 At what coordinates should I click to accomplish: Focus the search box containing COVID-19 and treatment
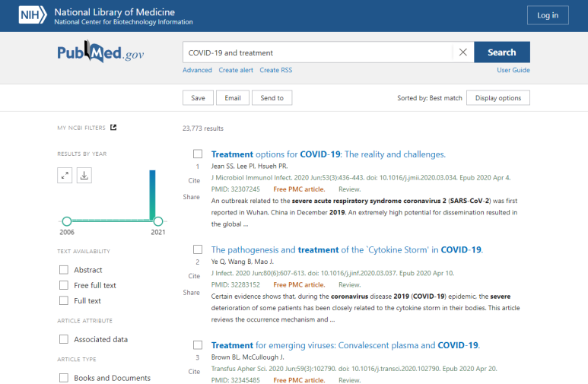(317, 52)
